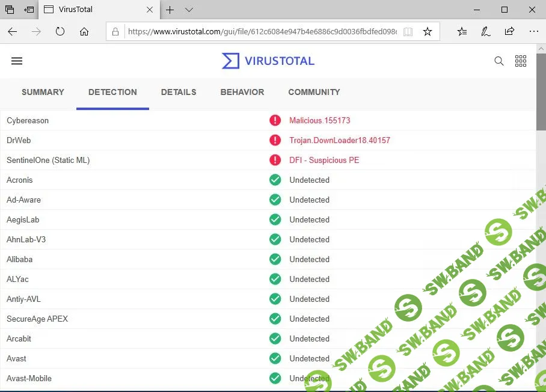Click the share page icon
Screen dimensions: 546x392
tap(509, 32)
